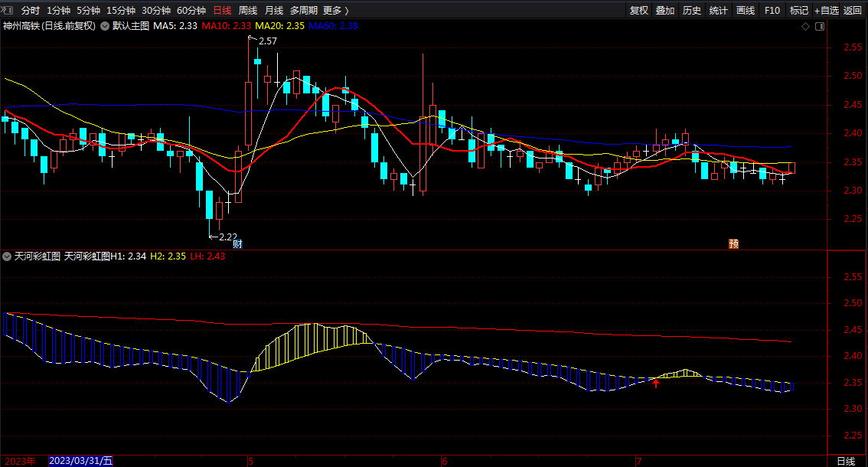Click the H2: 2.35 value

point(168,256)
